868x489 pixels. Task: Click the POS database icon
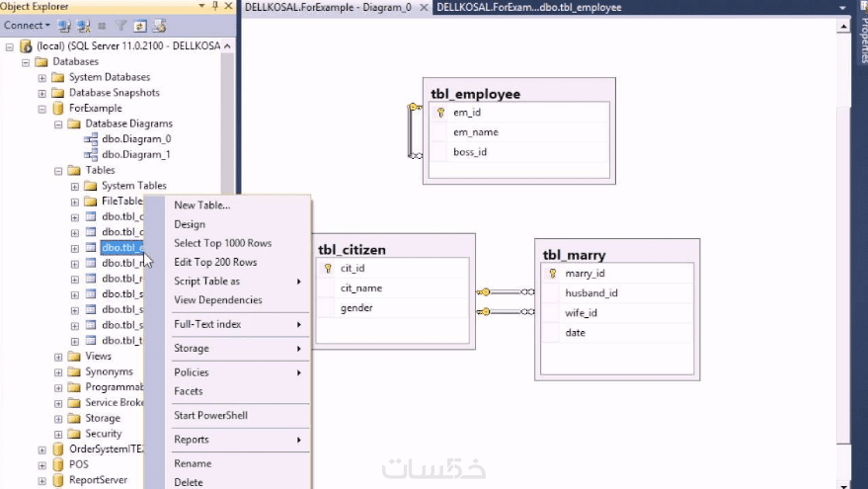click(x=58, y=464)
